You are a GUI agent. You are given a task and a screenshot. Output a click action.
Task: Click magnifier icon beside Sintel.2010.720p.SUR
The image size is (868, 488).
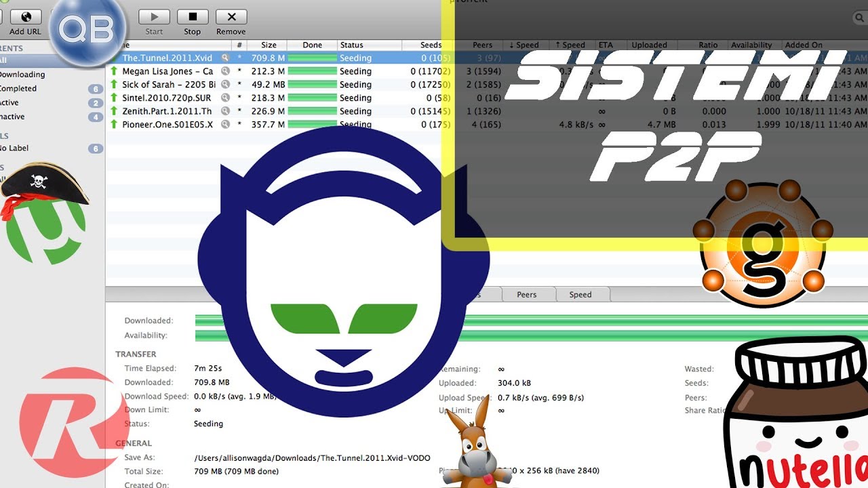[x=225, y=98]
